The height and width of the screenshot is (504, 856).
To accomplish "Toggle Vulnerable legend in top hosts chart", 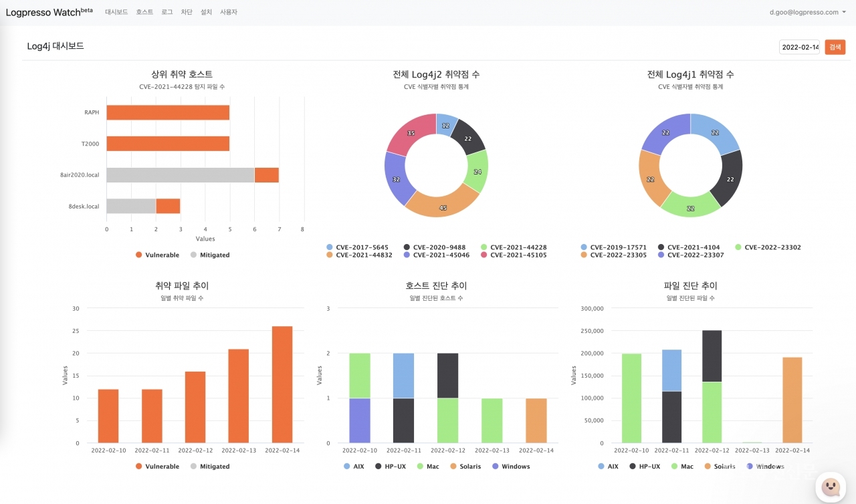I will click(158, 255).
